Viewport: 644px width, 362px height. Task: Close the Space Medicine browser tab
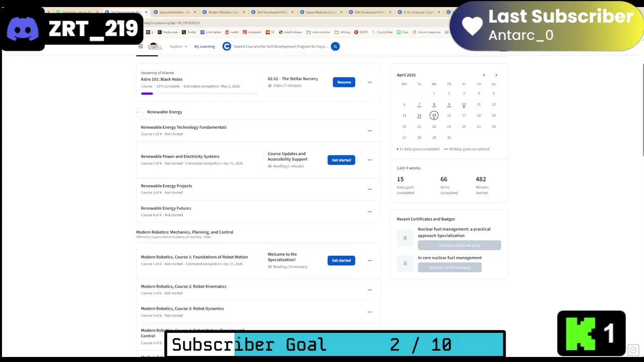pos(341,12)
